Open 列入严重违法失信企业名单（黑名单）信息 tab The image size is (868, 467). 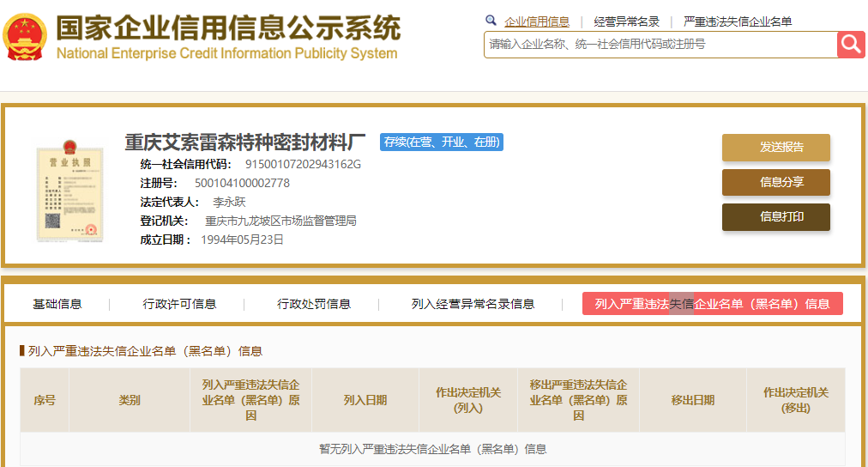(x=713, y=304)
